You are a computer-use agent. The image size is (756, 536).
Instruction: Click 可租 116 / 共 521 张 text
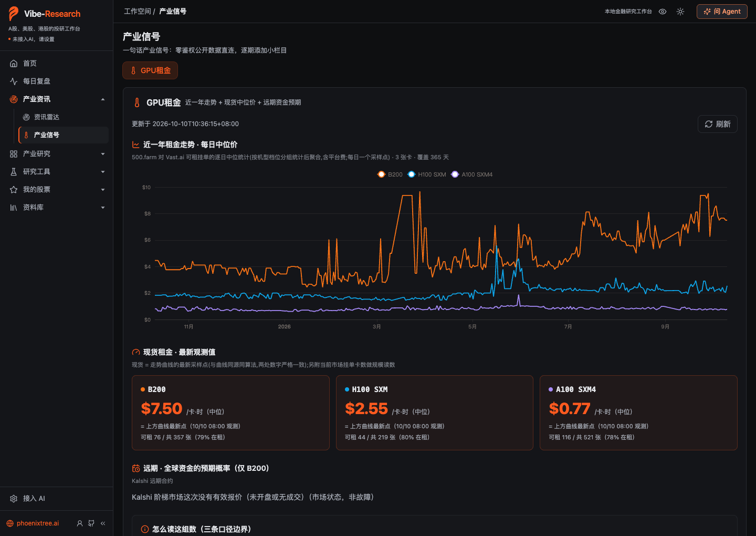click(592, 437)
